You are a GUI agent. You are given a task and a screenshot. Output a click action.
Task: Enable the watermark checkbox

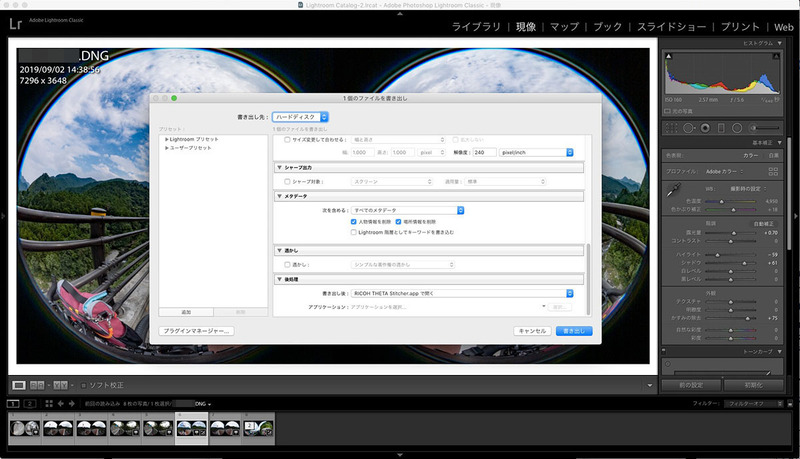point(287,265)
